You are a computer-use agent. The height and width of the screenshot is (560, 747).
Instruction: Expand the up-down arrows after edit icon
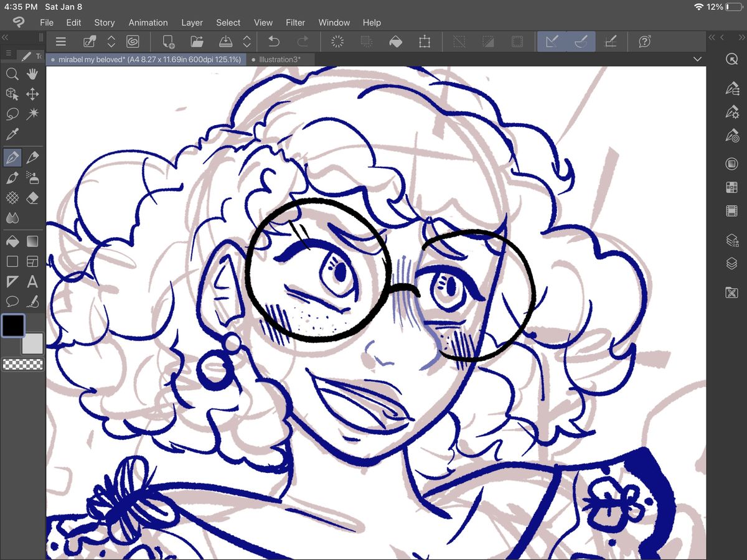point(111,42)
